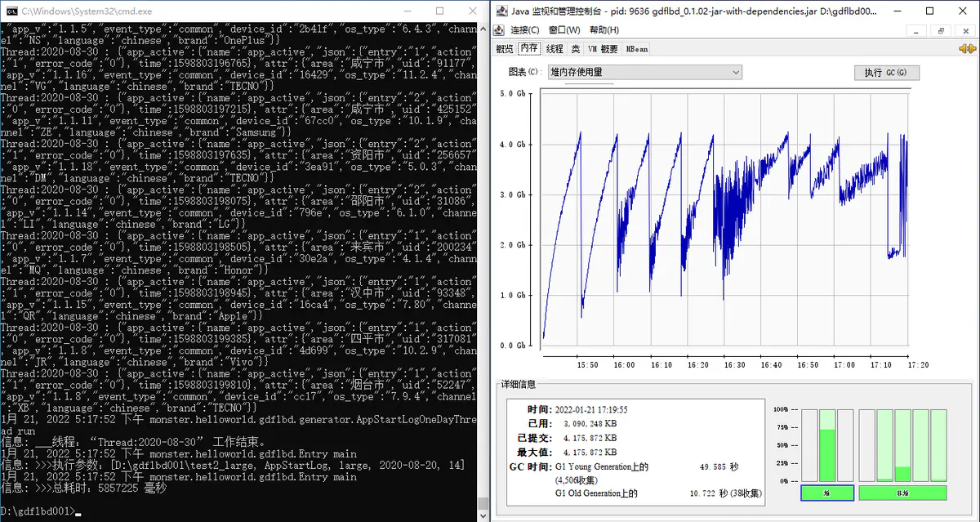Select the 非堆 non-heap button below the bars

902,493
